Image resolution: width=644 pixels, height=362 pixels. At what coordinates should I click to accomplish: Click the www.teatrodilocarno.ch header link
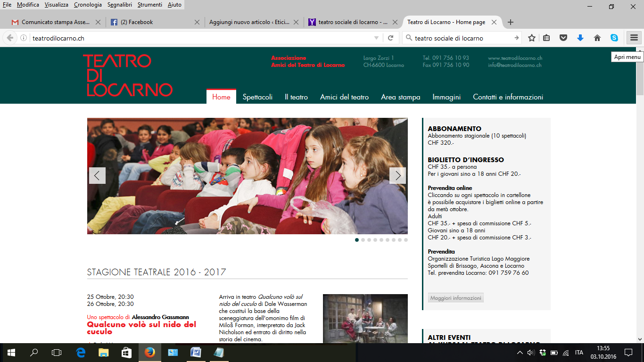(515, 58)
